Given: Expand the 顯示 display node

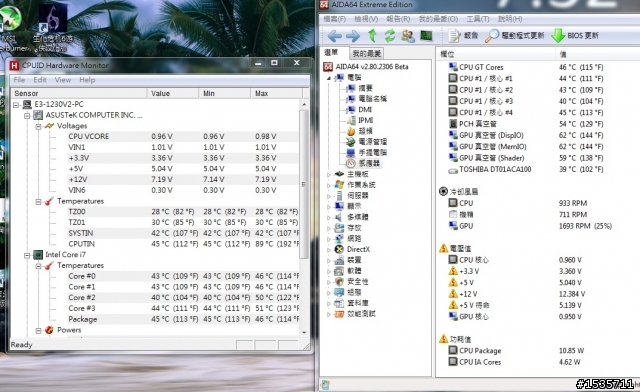Looking at the screenshot, I should point(329,207).
